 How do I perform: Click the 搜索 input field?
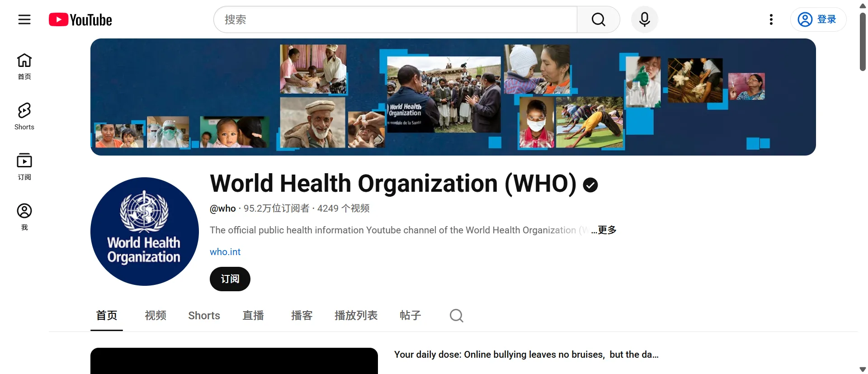tap(395, 19)
